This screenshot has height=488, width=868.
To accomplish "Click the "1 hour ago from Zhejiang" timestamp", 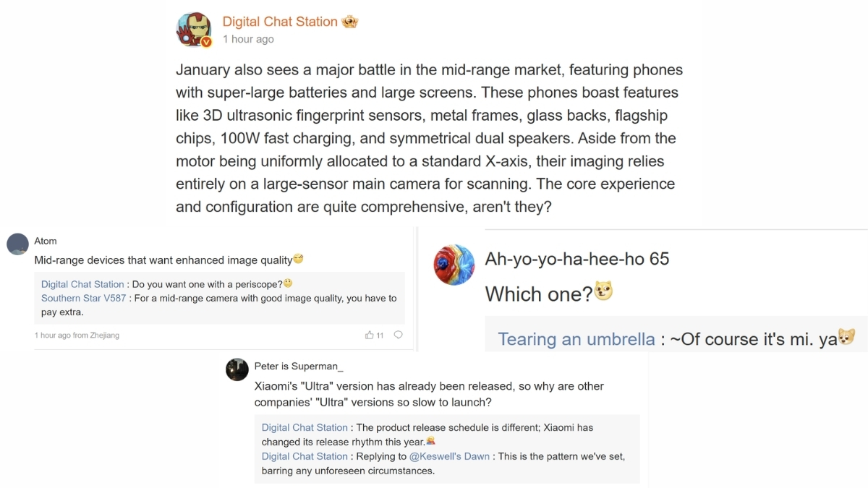I will pos(77,335).
